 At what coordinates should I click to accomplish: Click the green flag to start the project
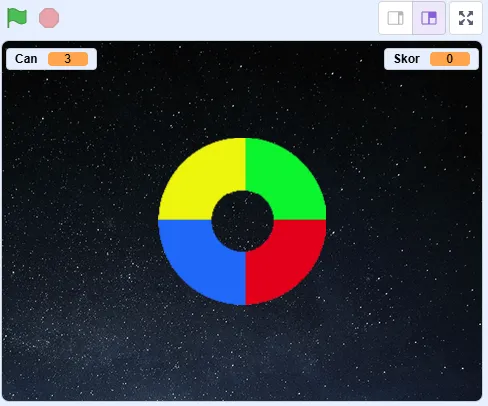(17, 18)
